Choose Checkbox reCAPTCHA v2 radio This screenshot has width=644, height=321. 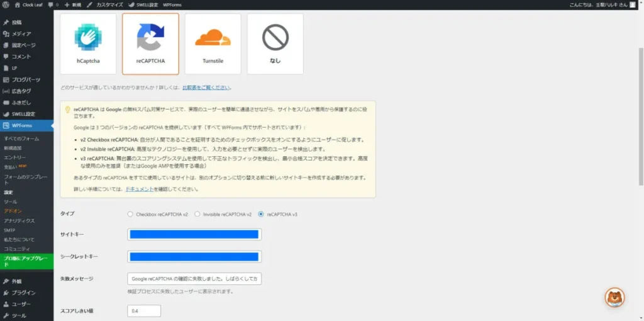click(x=130, y=214)
